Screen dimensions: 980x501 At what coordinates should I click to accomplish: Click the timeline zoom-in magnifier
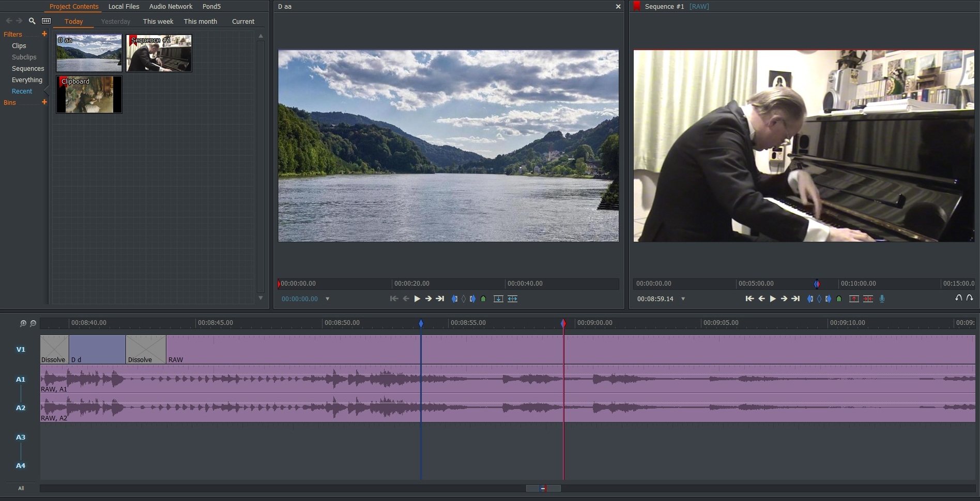(x=23, y=323)
